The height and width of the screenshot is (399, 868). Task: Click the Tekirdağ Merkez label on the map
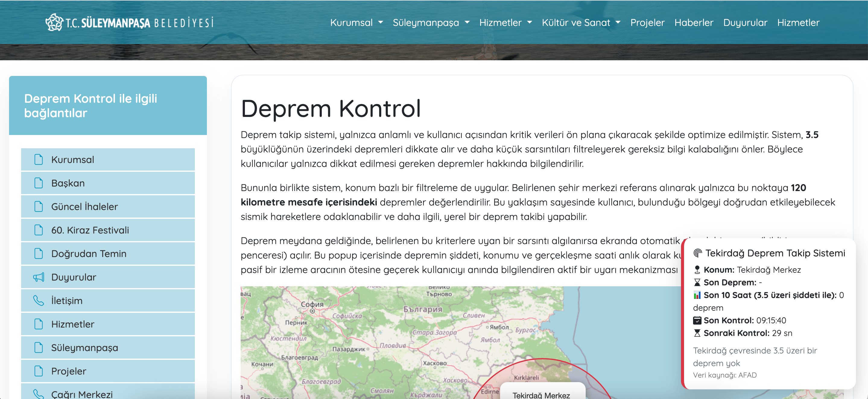(x=541, y=395)
